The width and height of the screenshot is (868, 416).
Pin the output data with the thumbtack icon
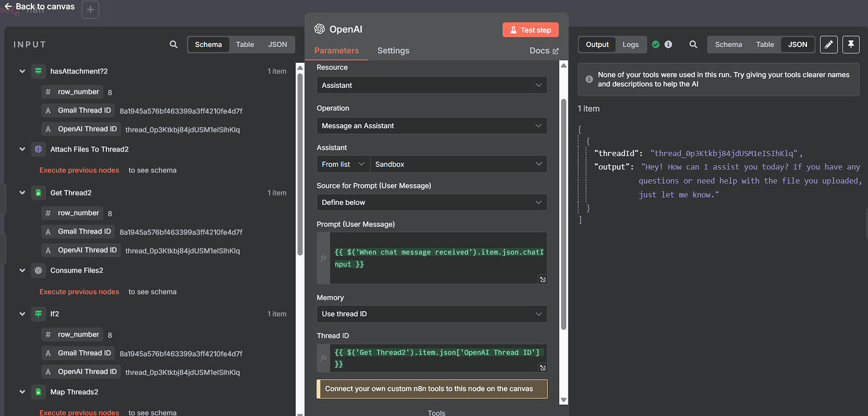pos(850,44)
